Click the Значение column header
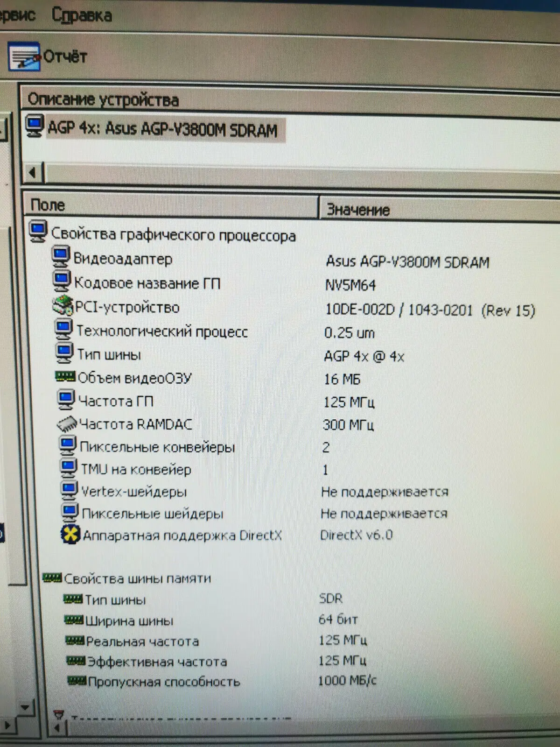 439,209
